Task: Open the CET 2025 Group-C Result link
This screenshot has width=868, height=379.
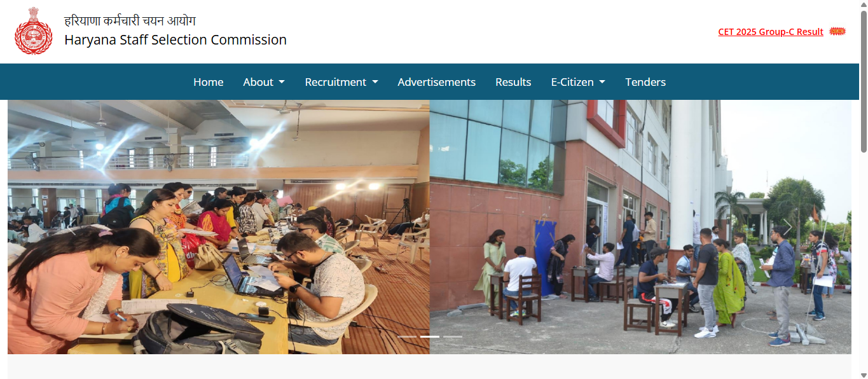Action: [771, 32]
